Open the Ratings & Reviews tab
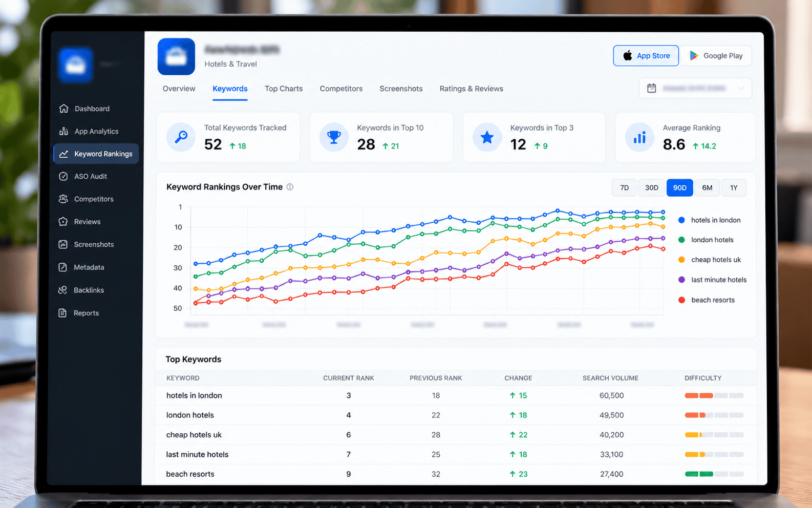The width and height of the screenshot is (812, 508). pos(471,89)
